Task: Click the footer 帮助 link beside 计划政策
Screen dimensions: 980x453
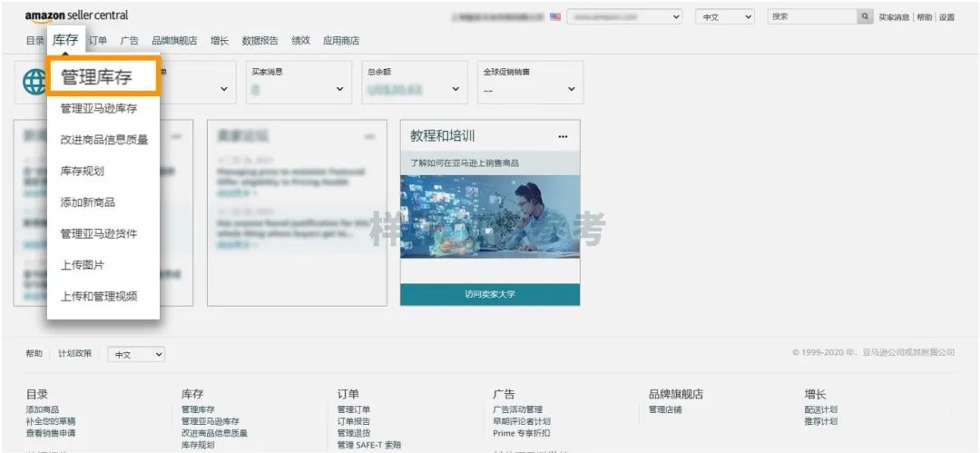Action: point(34,353)
